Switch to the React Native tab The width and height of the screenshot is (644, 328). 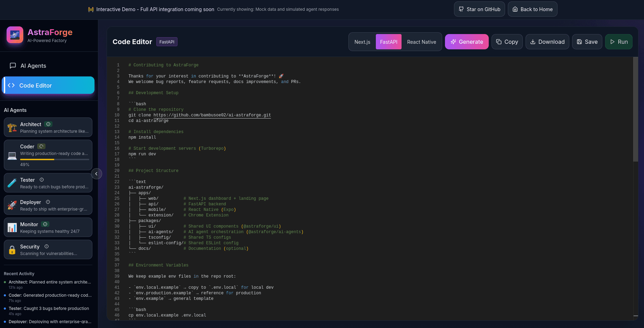(421, 42)
